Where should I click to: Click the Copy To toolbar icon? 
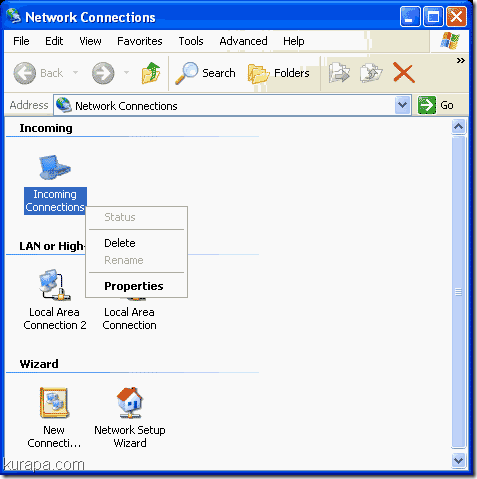tap(371, 73)
